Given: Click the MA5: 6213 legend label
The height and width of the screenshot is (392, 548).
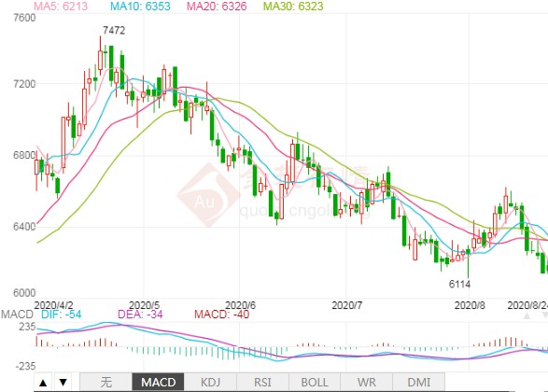Looking at the screenshot, I should pos(61,6).
